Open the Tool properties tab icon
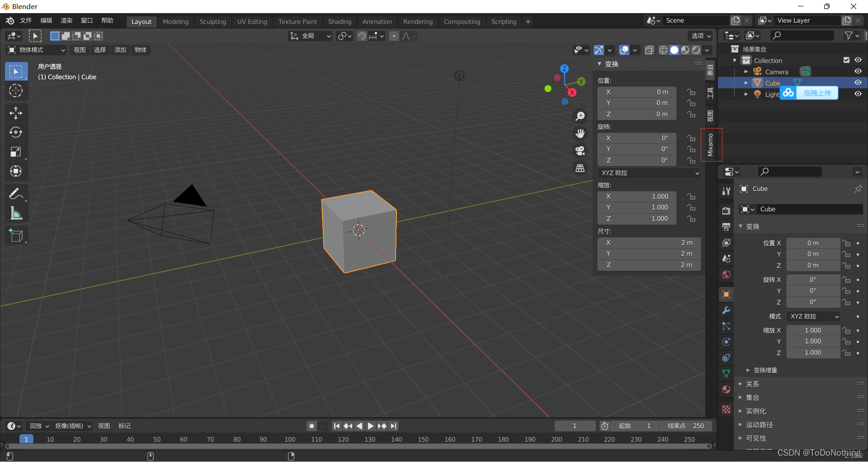868x462 pixels. (x=726, y=191)
